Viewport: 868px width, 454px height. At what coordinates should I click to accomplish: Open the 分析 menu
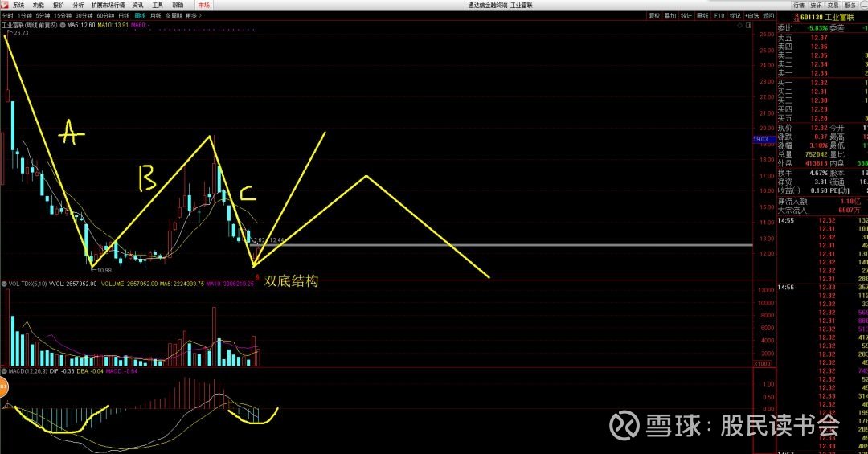tap(78, 5)
